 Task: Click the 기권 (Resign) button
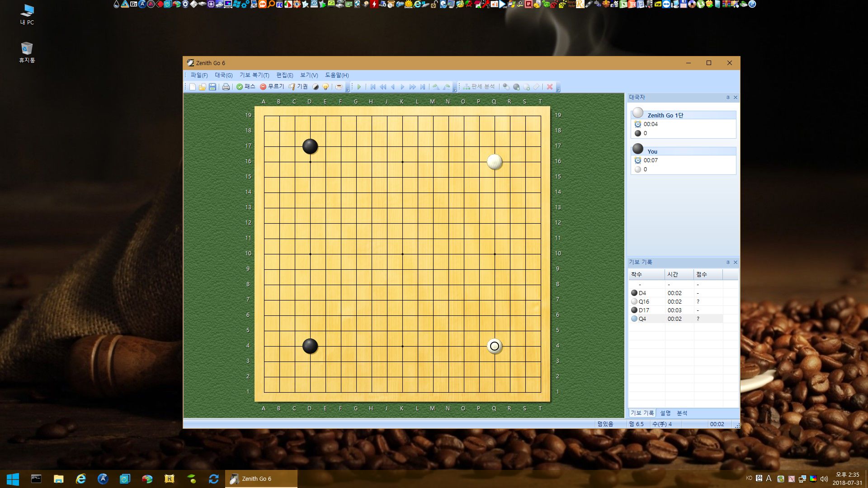tap(298, 87)
